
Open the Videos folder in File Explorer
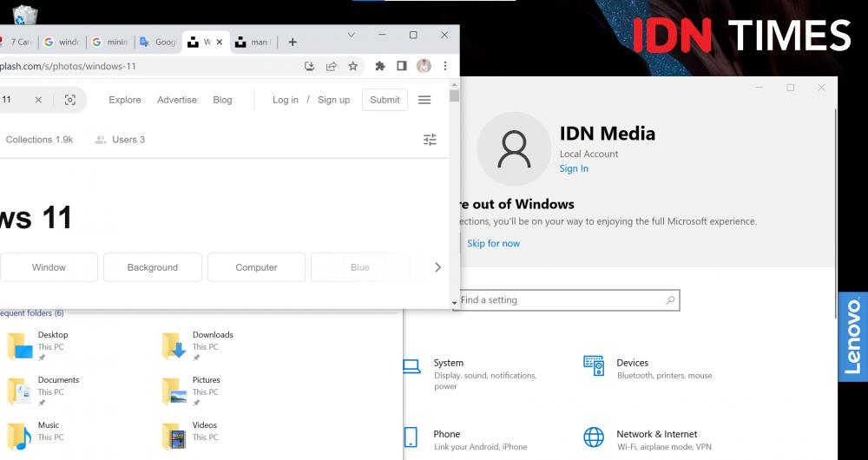coord(190,437)
